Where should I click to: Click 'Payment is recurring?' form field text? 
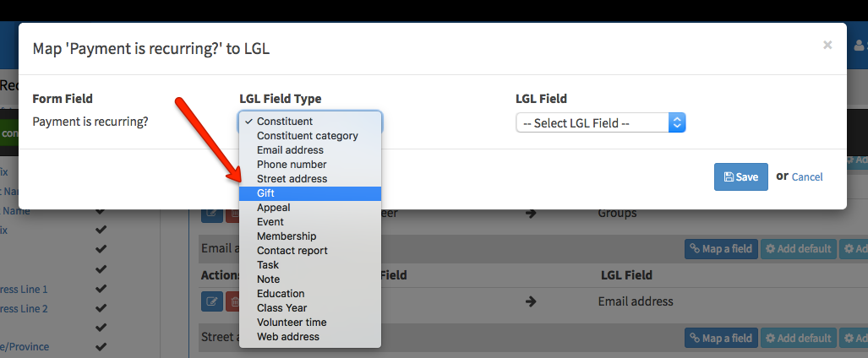click(90, 122)
